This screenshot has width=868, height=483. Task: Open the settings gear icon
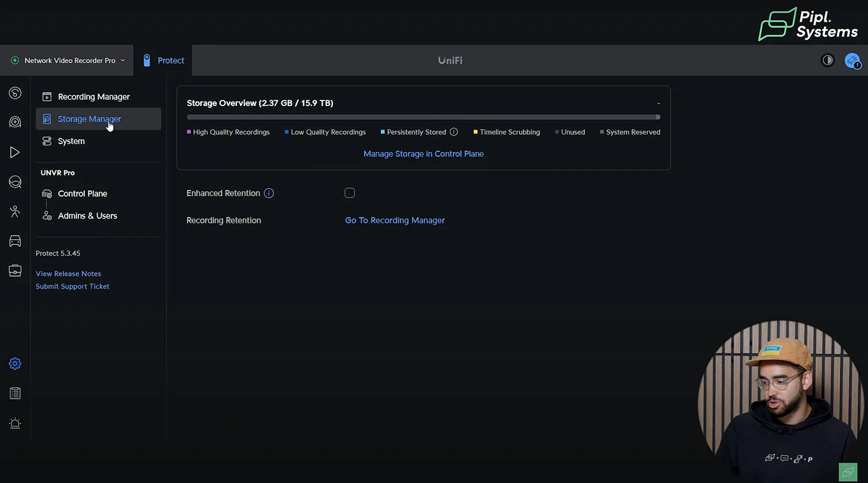point(15,364)
